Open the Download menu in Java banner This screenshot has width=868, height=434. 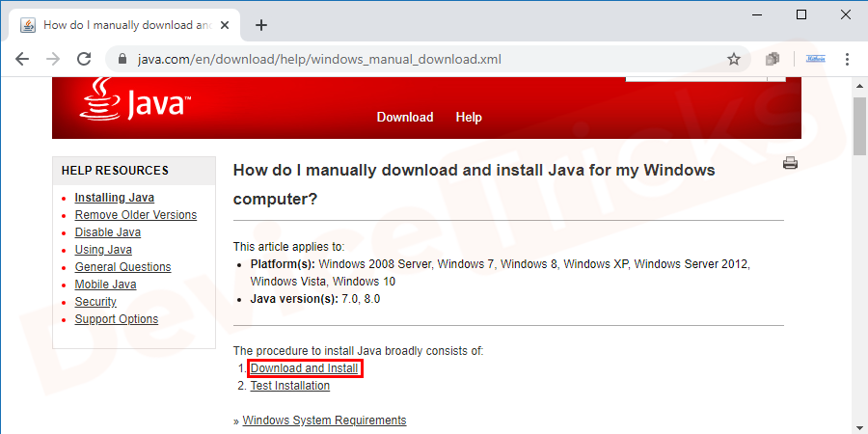[405, 118]
